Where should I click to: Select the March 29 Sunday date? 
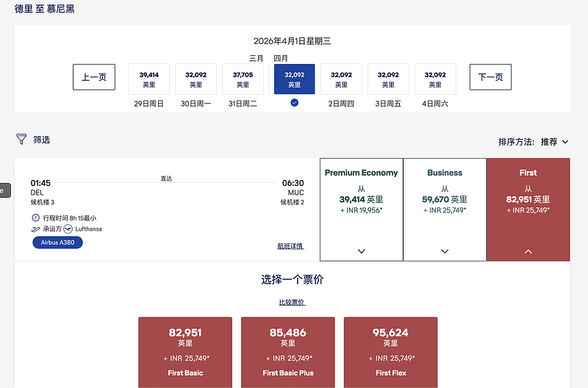(149, 79)
